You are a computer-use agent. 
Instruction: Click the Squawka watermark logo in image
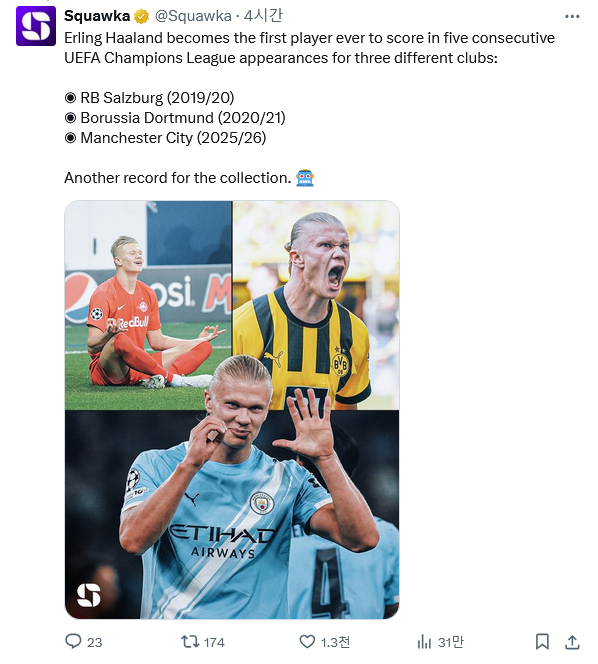[89, 595]
